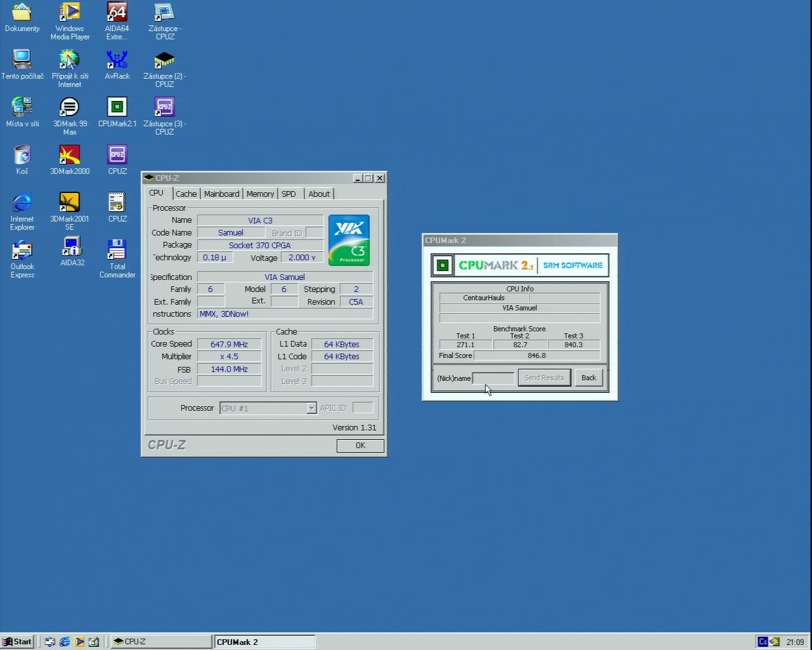Open the Mainboard tab
This screenshot has width=812, height=650.
click(221, 194)
